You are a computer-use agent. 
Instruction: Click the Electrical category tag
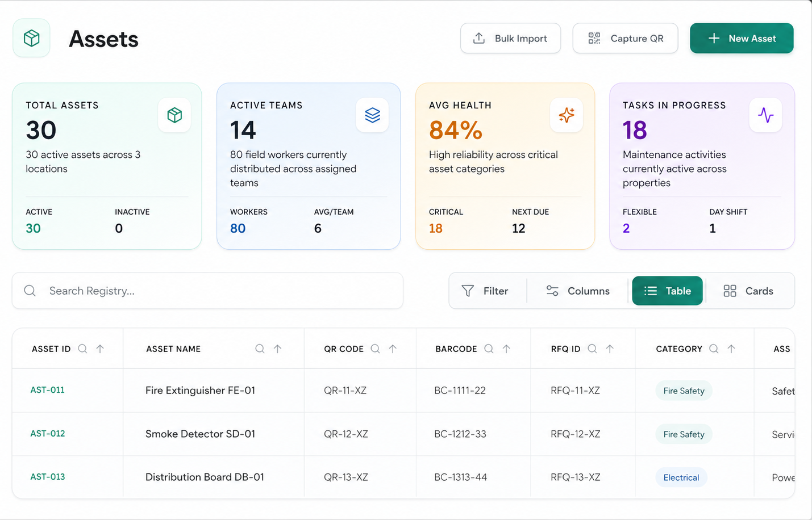681,477
